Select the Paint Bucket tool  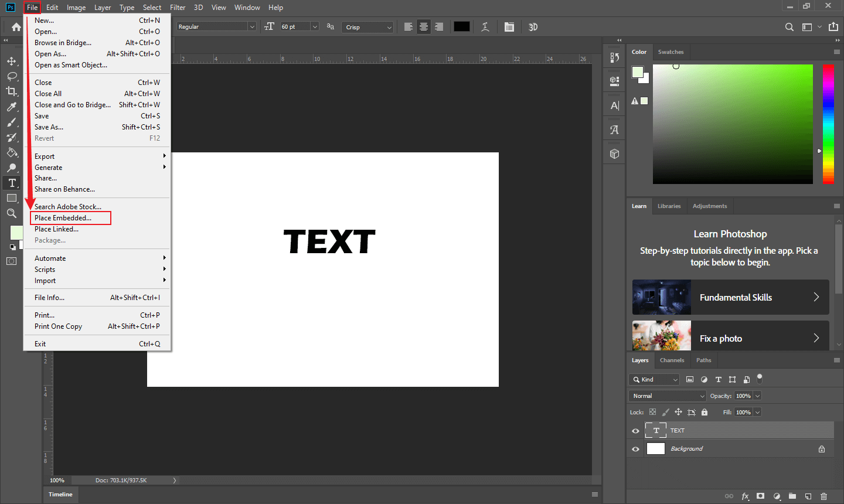pyautogui.click(x=12, y=152)
